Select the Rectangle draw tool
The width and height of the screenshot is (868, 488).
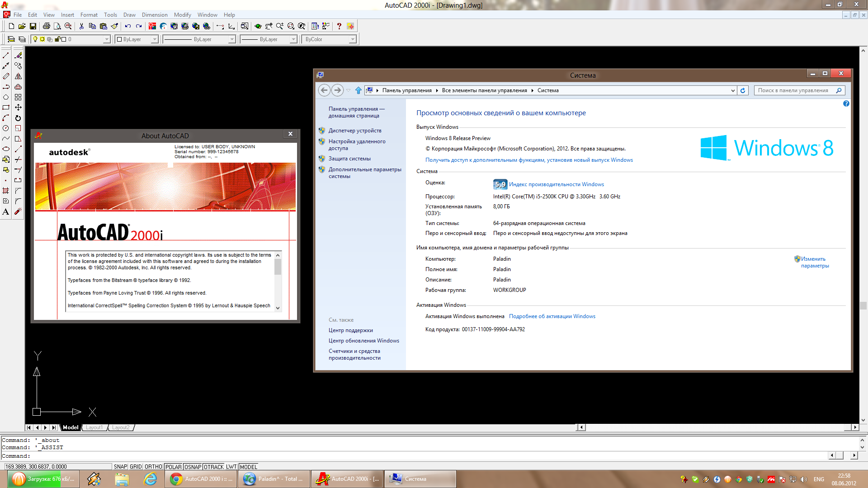click(6, 108)
